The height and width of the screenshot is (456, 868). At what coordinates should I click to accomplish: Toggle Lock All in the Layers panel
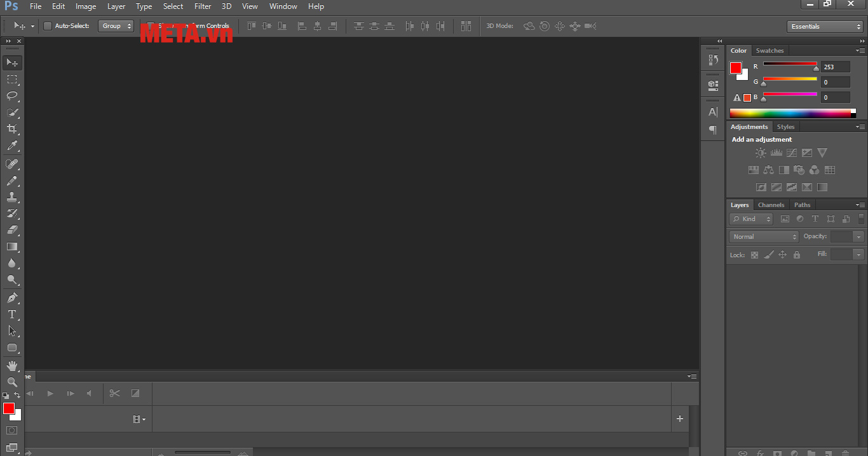(796, 254)
